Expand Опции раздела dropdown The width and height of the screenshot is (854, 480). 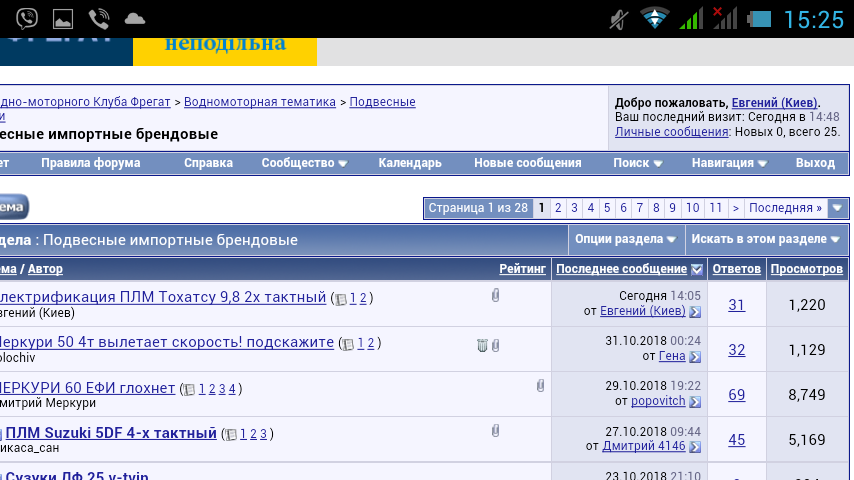point(626,239)
